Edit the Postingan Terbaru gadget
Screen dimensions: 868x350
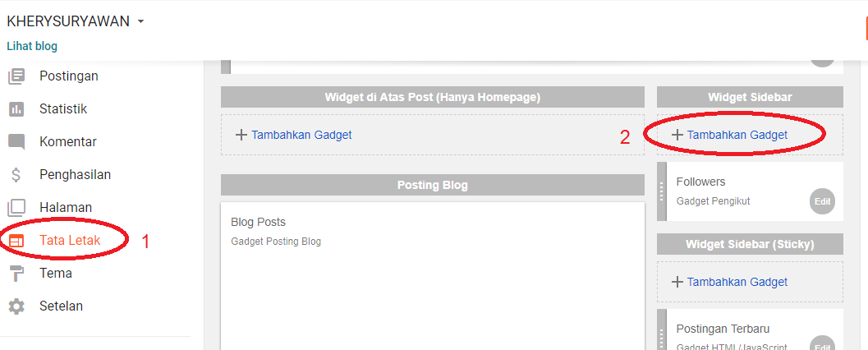point(822,343)
